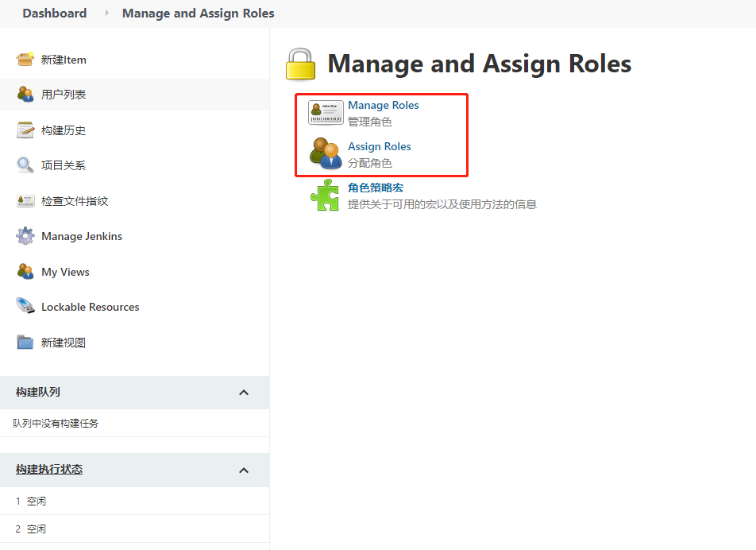The image size is (756, 550).
Task: Click the 构建历史 notepad icon
Action: coord(25,130)
